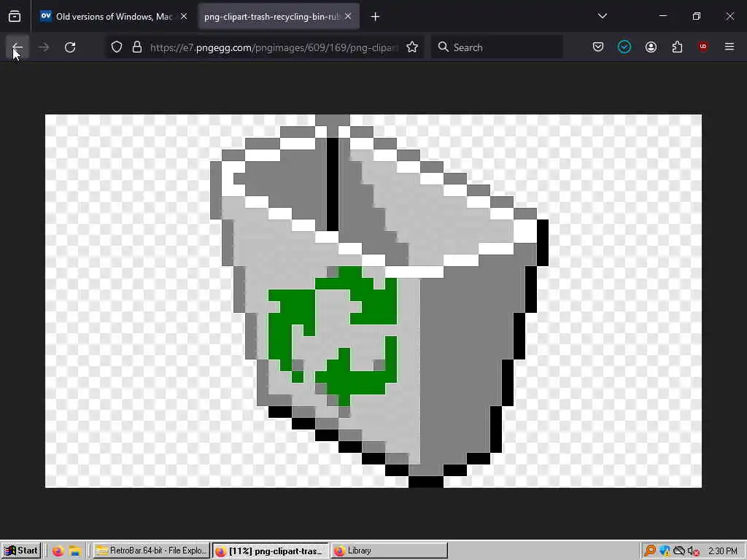This screenshot has width=747, height=560.
Task: Click the orange magnifier tray icon
Action: (x=649, y=551)
